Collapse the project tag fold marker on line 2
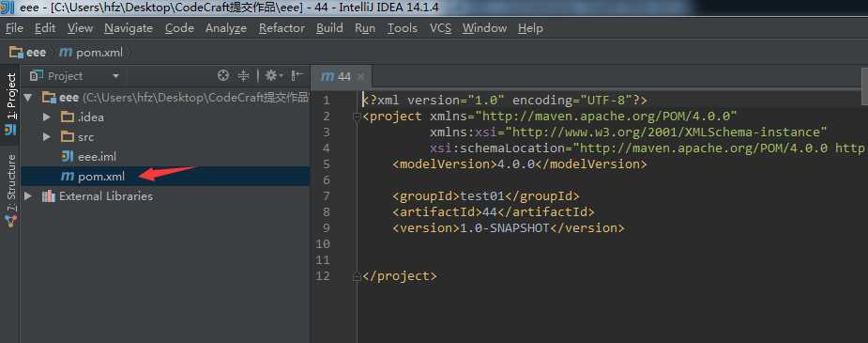 [358, 117]
